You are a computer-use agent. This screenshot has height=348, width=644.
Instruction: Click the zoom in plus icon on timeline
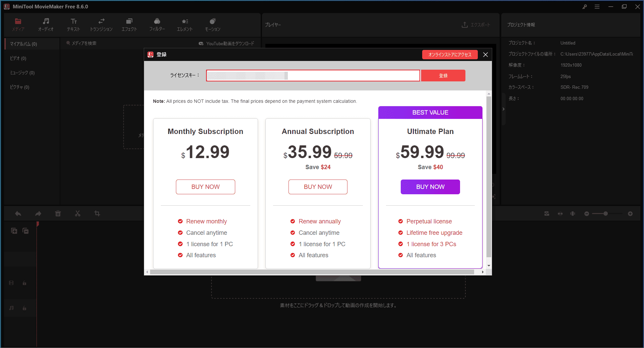click(630, 214)
